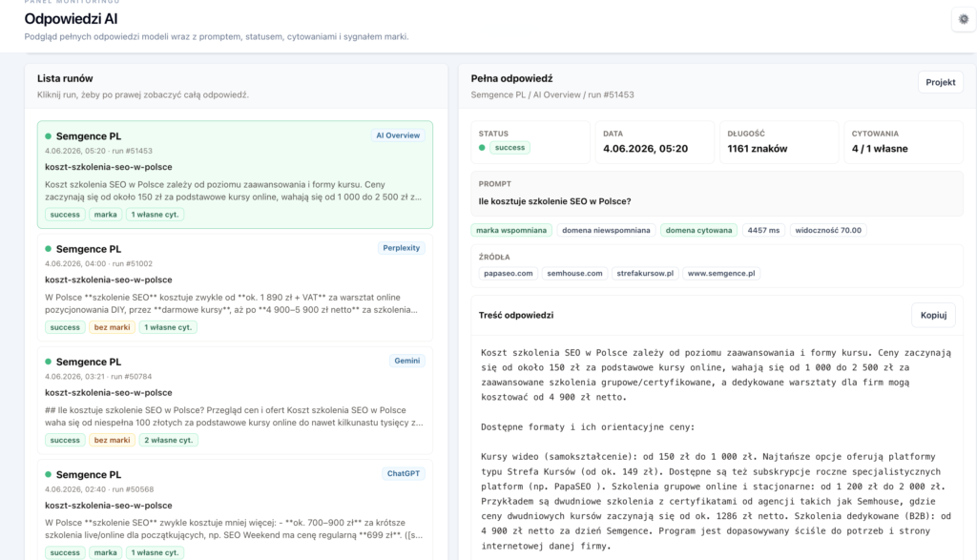977x560 pixels.
Task: Click 'widoczność 70.00' tag
Action: (x=828, y=231)
